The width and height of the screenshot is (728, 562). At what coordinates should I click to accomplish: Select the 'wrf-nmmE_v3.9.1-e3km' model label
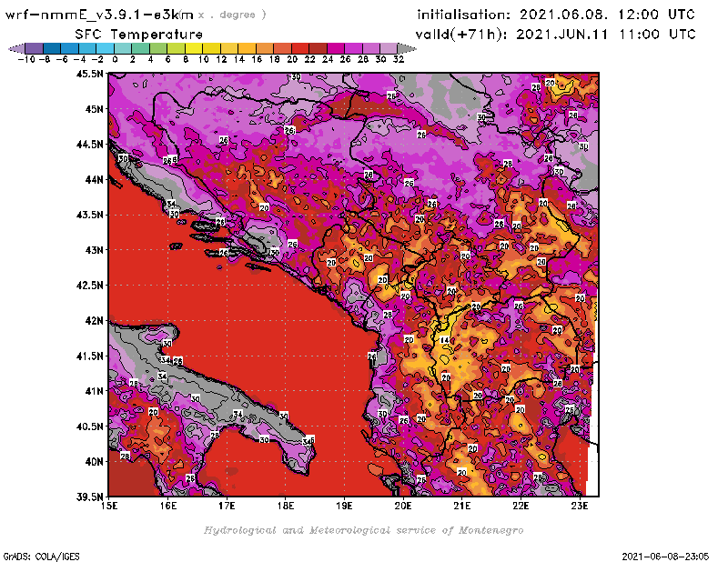[x=99, y=15]
